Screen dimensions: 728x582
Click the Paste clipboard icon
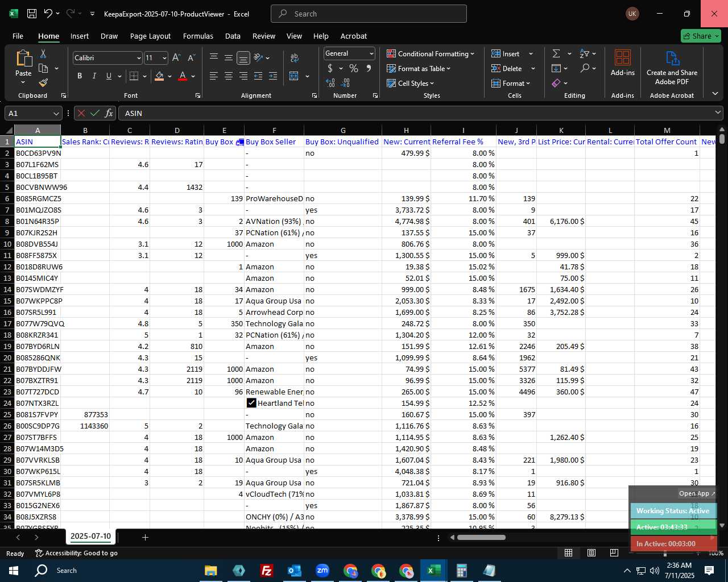pyautogui.click(x=23, y=59)
